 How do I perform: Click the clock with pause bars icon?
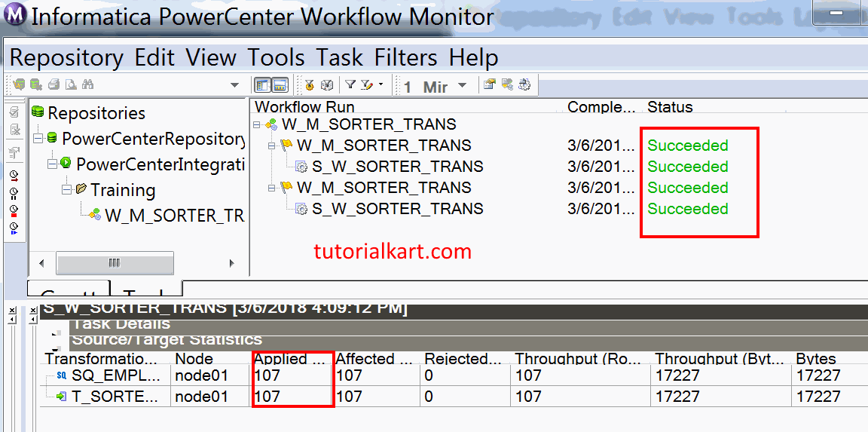pos(14,193)
